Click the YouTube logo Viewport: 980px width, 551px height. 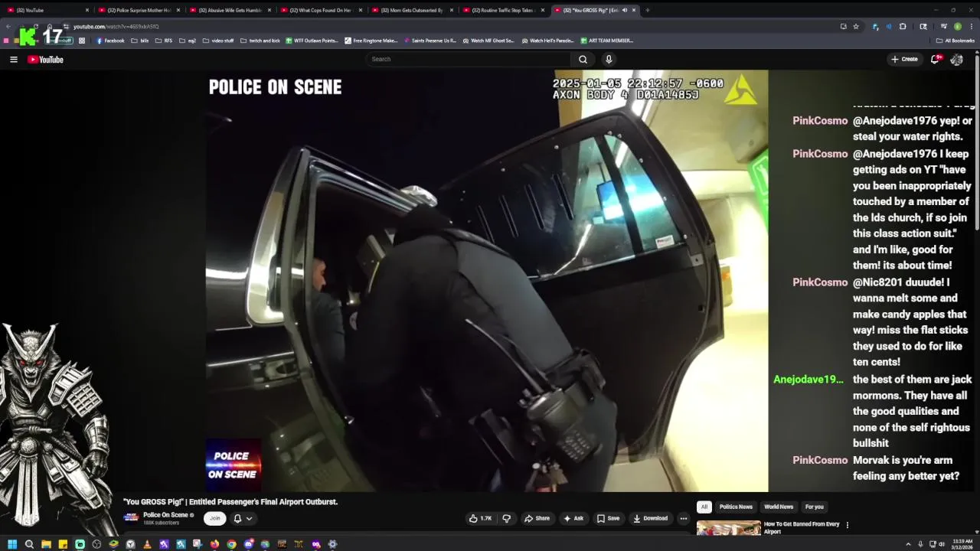45,59
